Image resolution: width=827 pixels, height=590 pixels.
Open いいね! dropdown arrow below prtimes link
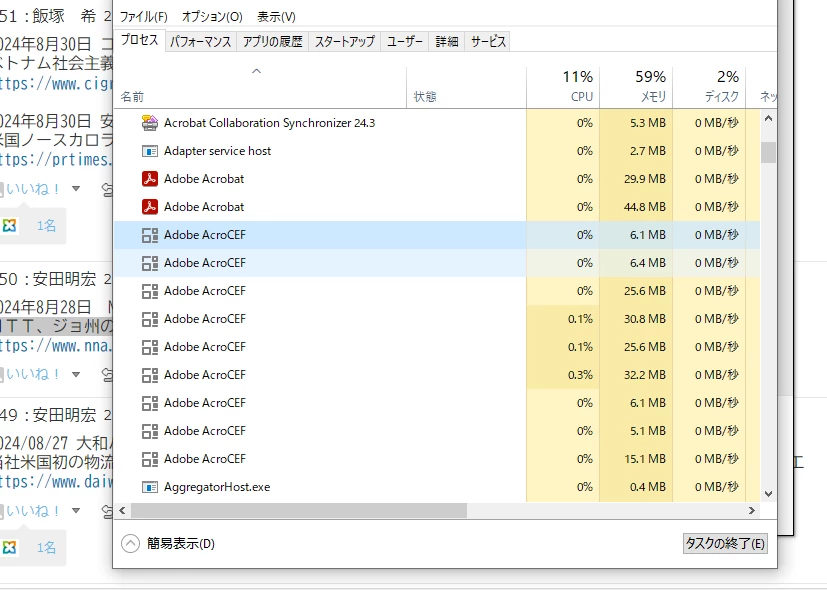click(x=76, y=189)
